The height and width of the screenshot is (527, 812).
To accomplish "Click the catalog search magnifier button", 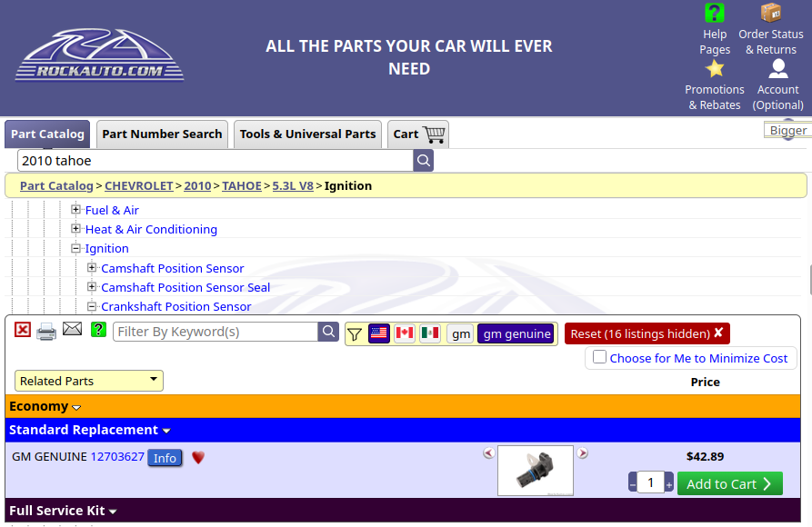I will pyautogui.click(x=423, y=161).
